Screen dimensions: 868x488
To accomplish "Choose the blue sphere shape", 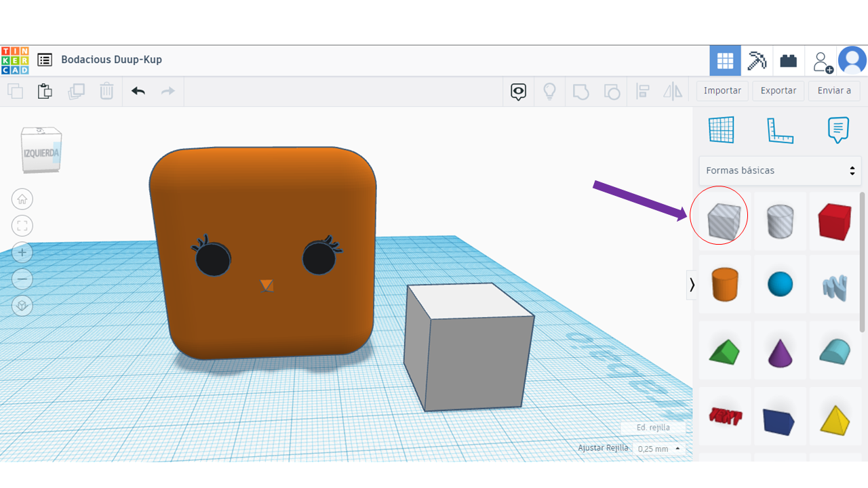I will [780, 284].
